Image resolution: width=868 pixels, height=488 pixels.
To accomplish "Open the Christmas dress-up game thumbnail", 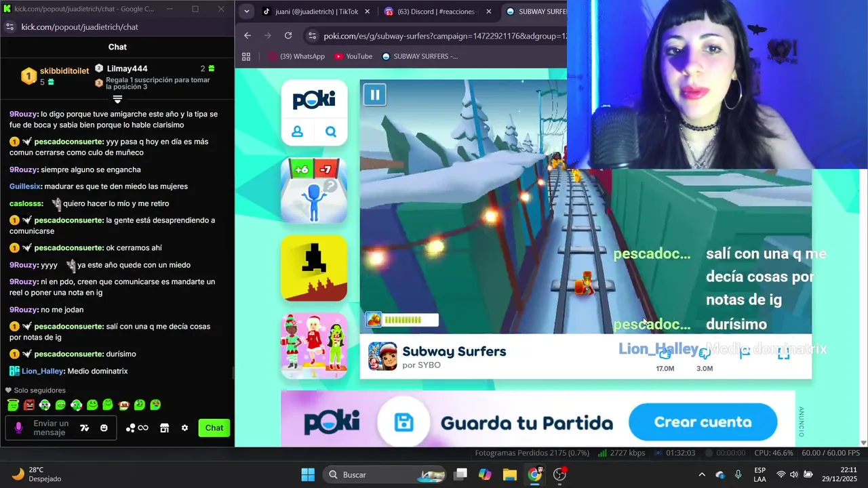I will pos(314,346).
